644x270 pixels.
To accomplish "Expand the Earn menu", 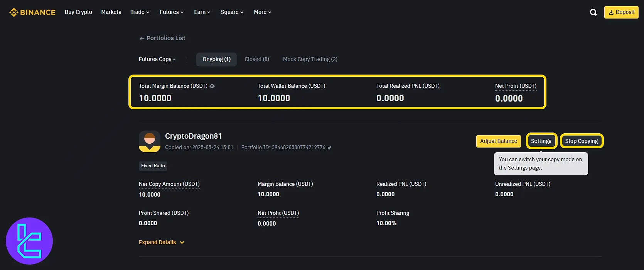I will tap(202, 12).
